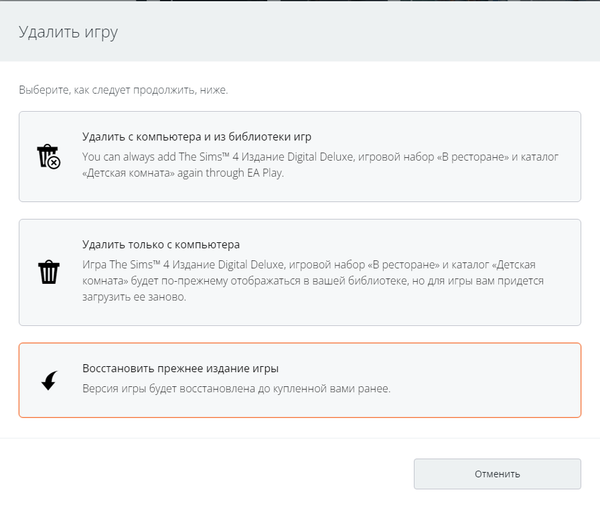
Task: Choose the "Удалить только с компьютера" heading
Action: tap(160, 244)
